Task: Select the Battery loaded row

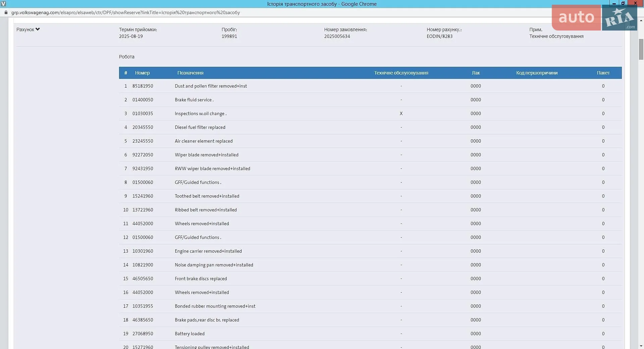Action: 370,334
